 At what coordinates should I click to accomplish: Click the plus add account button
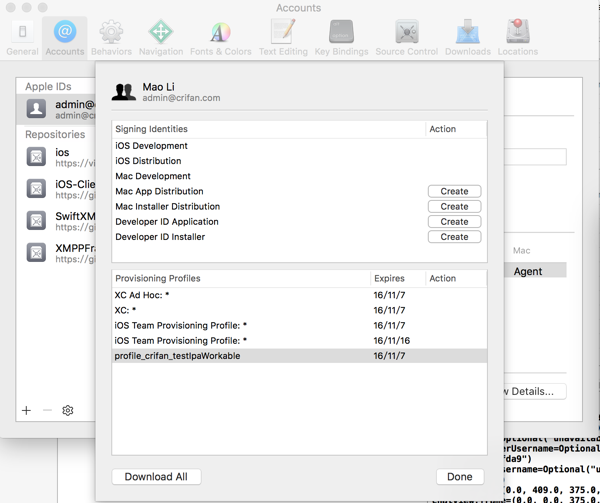(x=26, y=410)
